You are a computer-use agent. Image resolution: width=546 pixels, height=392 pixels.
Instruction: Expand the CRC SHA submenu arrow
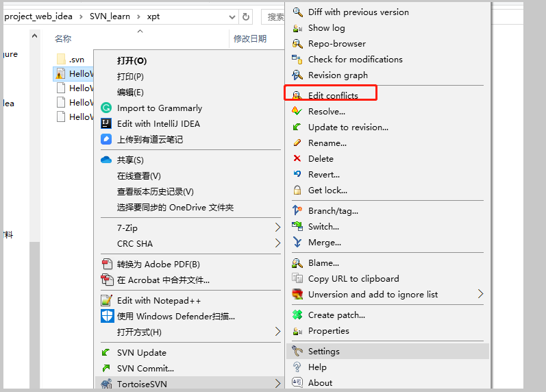[277, 243]
